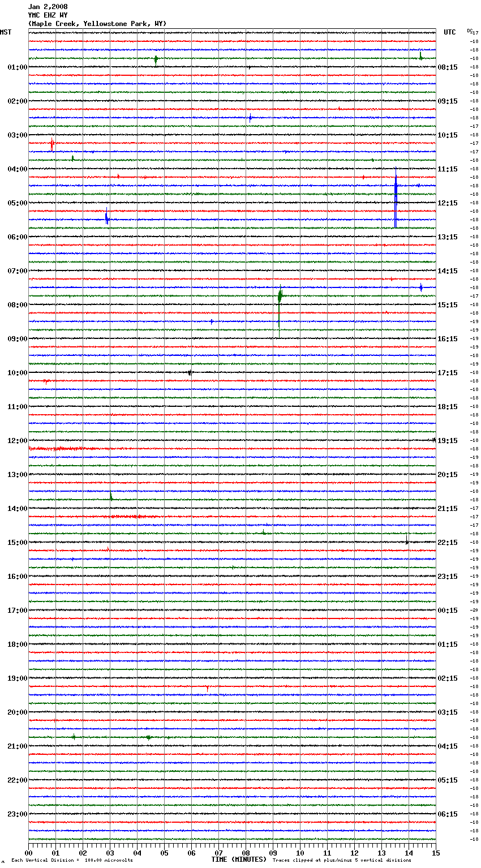Click the 16:15 UTC time label

click(448, 339)
